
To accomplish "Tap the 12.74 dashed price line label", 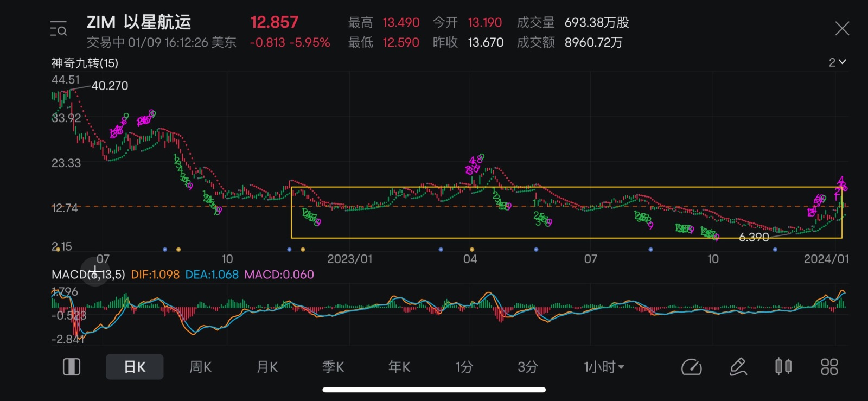I will (65, 208).
